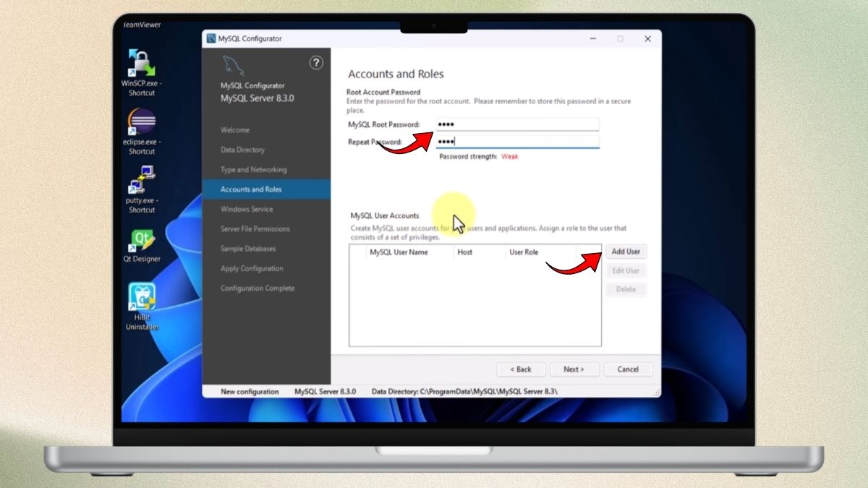Open the HiBit Uninstaller desktop icon

pos(142,307)
